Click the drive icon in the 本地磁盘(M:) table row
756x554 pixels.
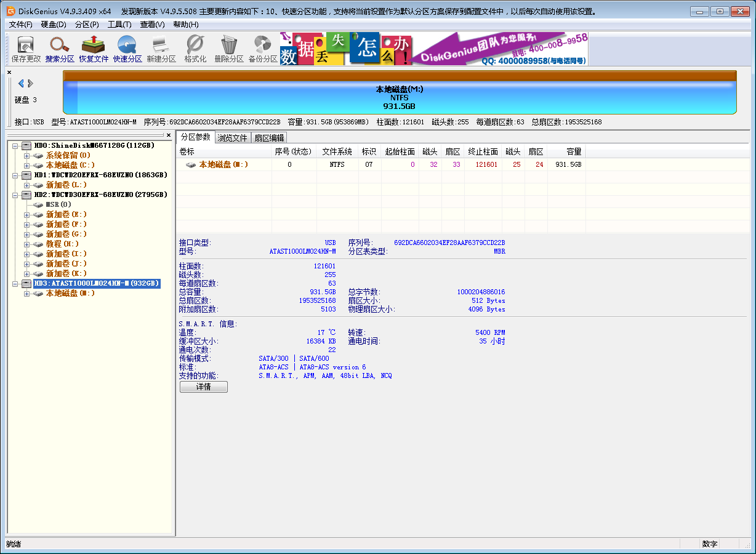pyautogui.click(x=191, y=165)
